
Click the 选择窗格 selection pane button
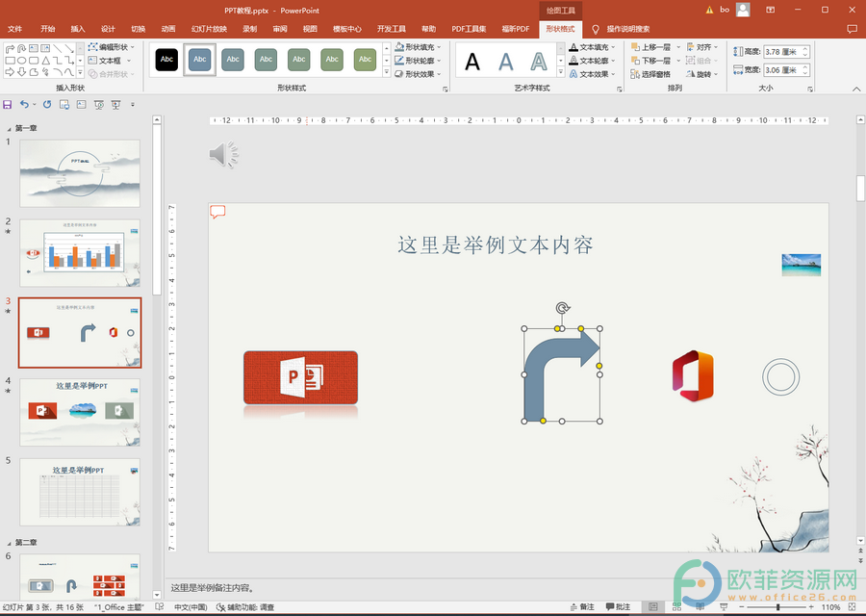click(x=650, y=73)
